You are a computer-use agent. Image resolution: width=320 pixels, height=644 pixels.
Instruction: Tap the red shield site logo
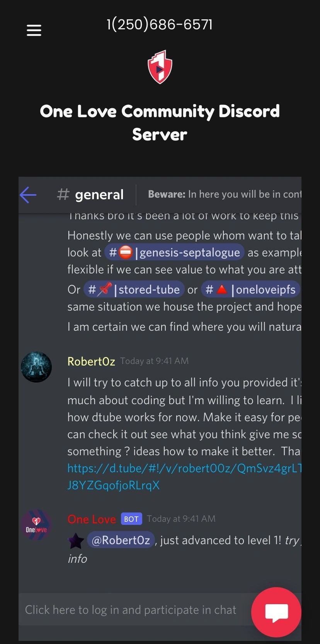point(160,67)
